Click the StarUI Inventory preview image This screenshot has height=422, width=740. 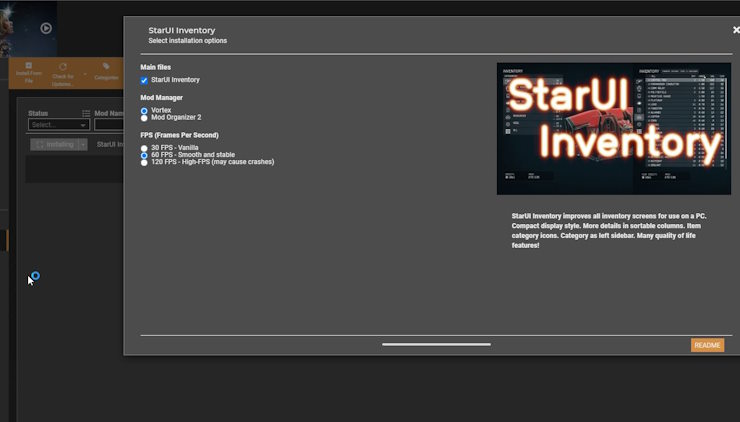pyautogui.click(x=614, y=128)
